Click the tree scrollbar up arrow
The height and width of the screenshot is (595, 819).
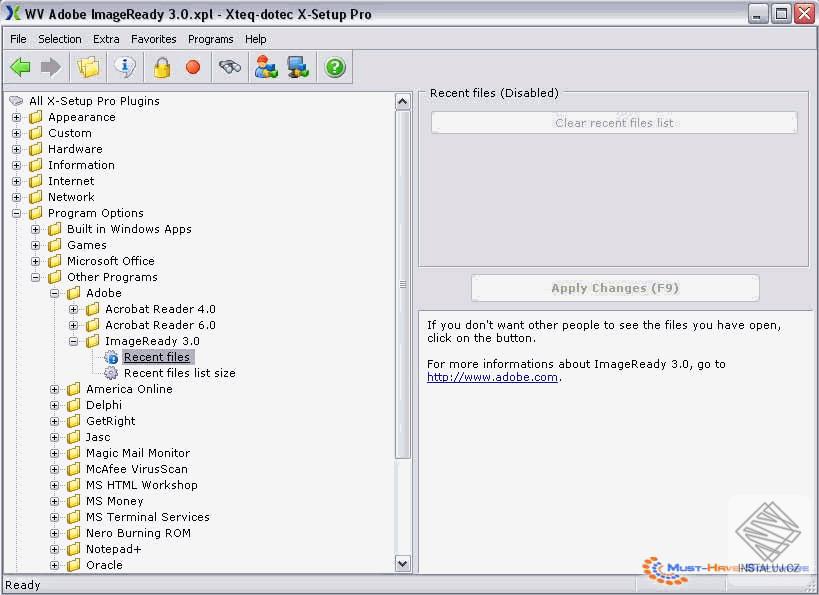[x=403, y=101]
